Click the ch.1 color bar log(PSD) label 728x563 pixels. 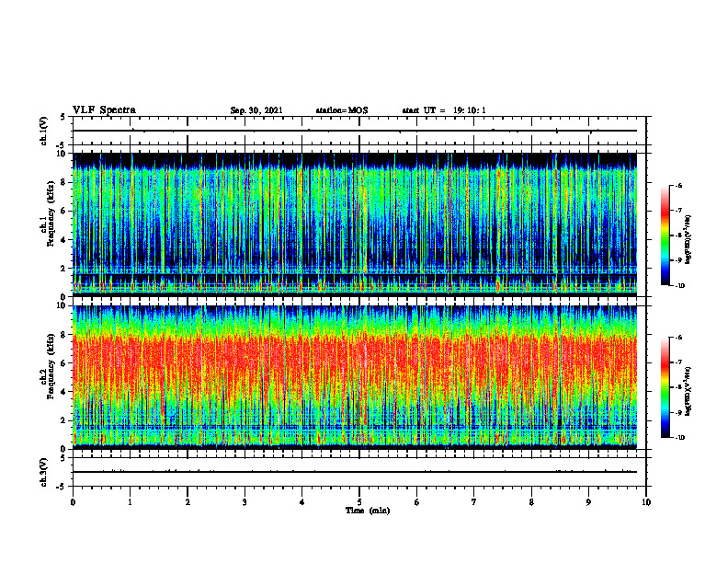688,240
